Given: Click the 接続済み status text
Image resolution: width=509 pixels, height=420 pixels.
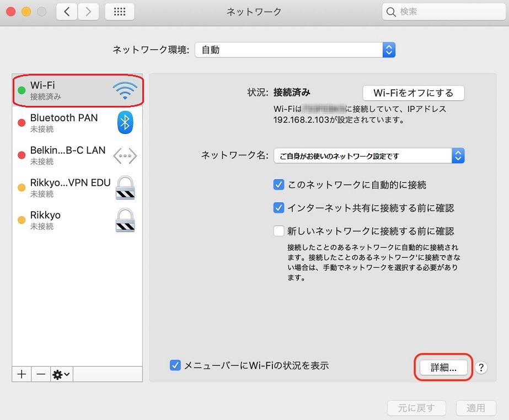Looking at the screenshot, I should 292,93.
